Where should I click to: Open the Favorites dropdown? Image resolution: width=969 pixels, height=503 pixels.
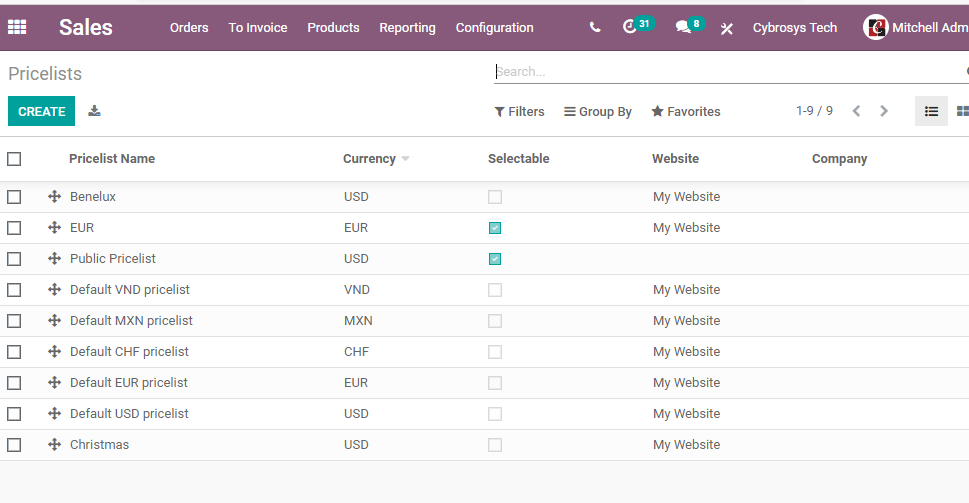(686, 111)
